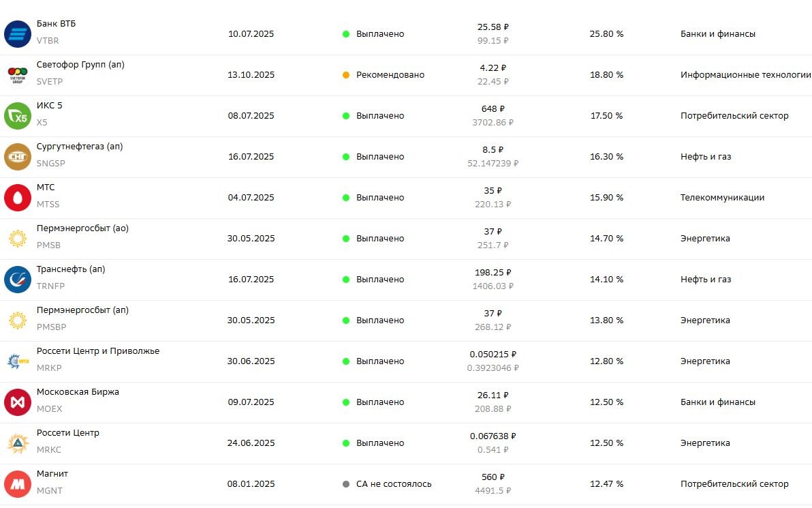812x508 pixels.
Task: Click the SVETP ticker text
Action: coord(50,82)
